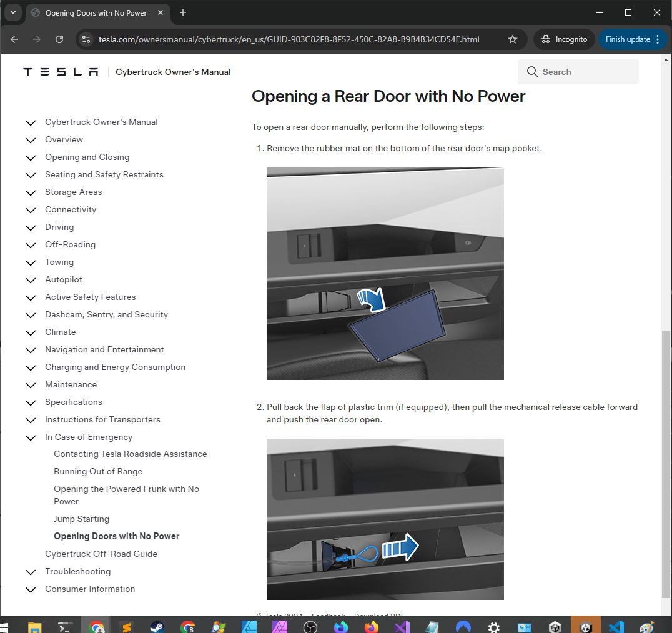
Task: Click the Tesla logo
Action: pyautogui.click(x=61, y=72)
